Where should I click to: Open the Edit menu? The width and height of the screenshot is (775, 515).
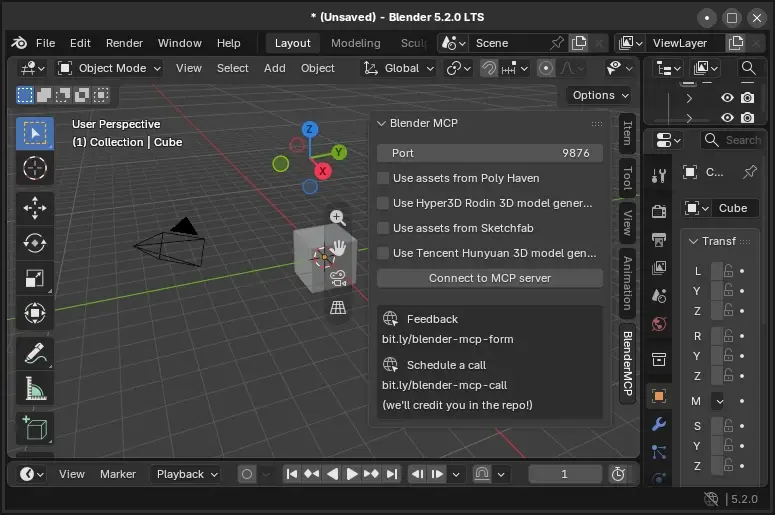pos(80,43)
